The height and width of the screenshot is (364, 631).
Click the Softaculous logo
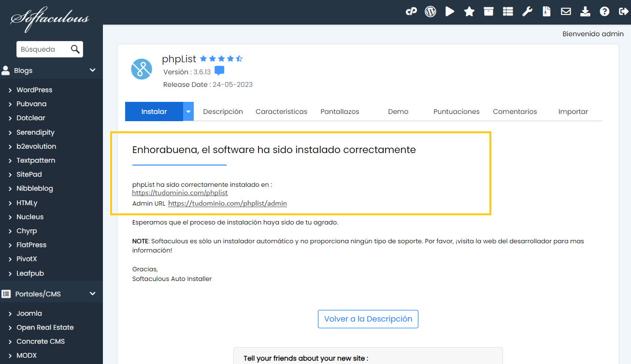[50, 19]
